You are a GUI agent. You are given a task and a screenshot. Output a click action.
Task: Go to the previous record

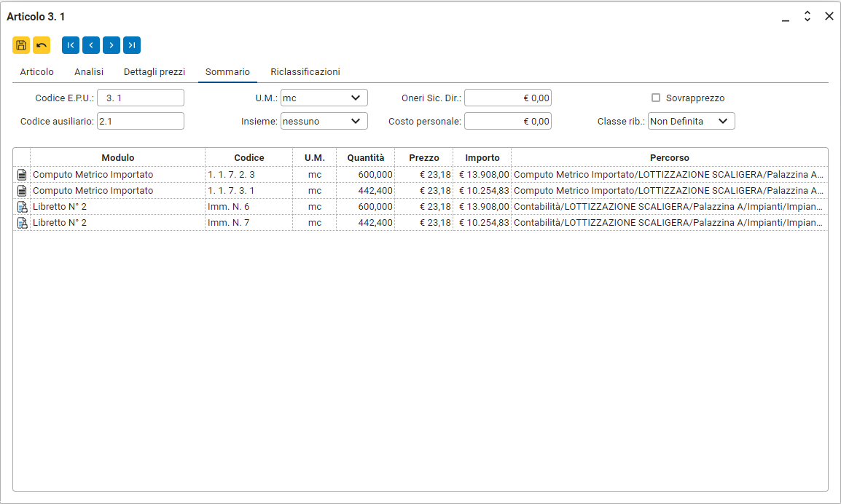click(91, 45)
